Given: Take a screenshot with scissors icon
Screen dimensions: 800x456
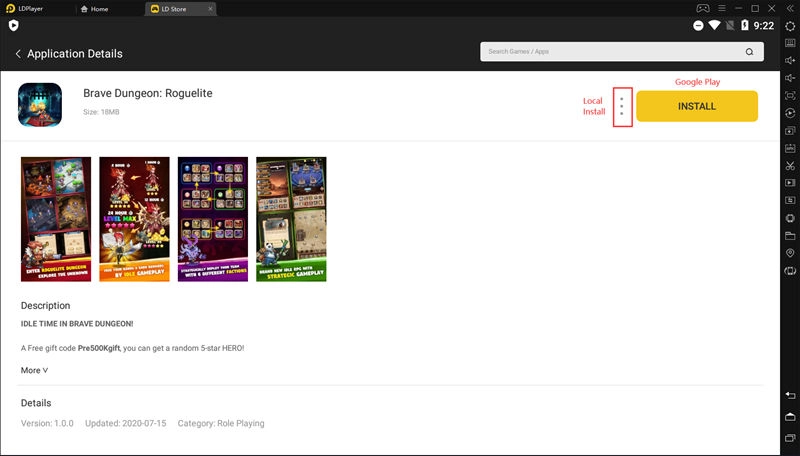Looking at the screenshot, I should tap(790, 166).
